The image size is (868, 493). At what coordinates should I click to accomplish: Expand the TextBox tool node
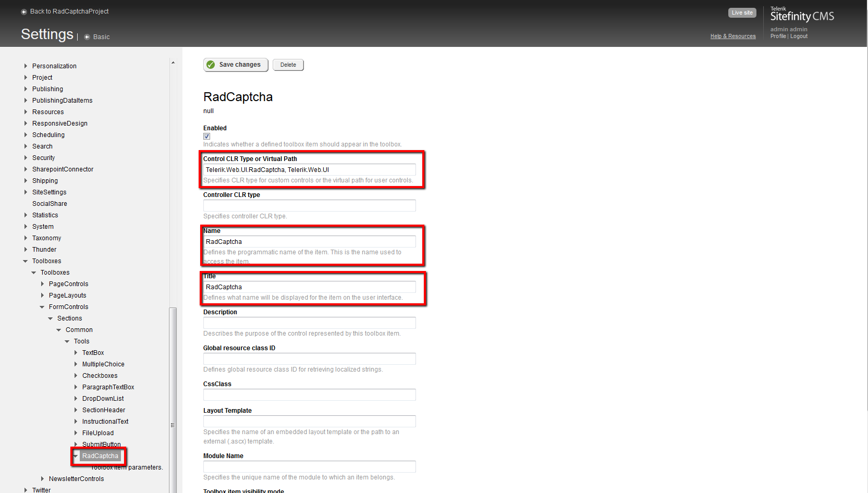pyautogui.click(x=76, y=353)
